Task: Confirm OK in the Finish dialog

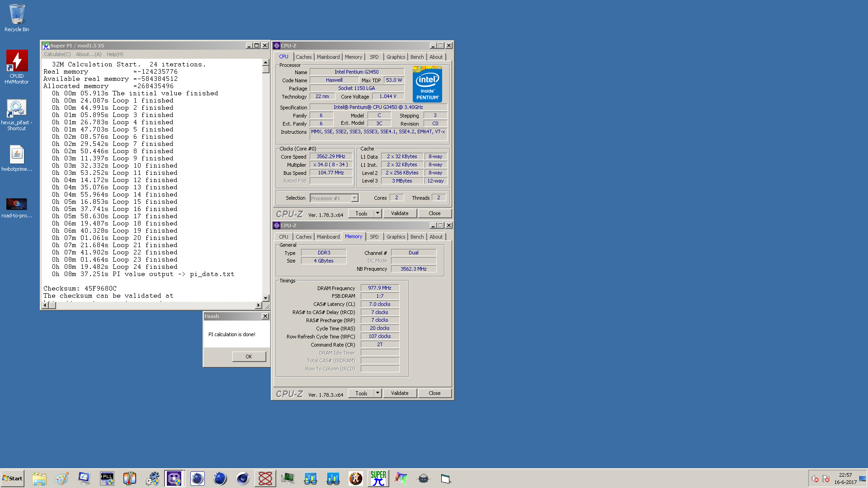Action: tap(249, 357)
